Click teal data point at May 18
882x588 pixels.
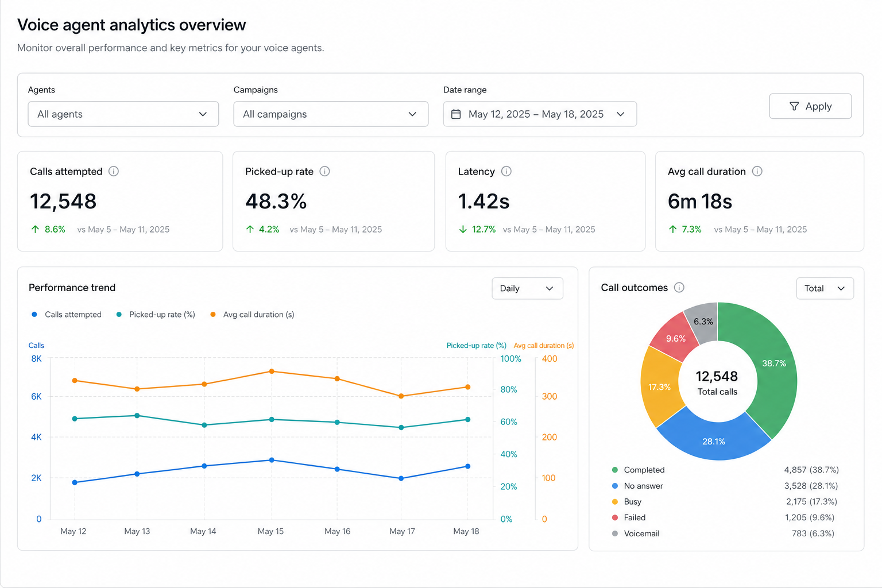point(467,420)
